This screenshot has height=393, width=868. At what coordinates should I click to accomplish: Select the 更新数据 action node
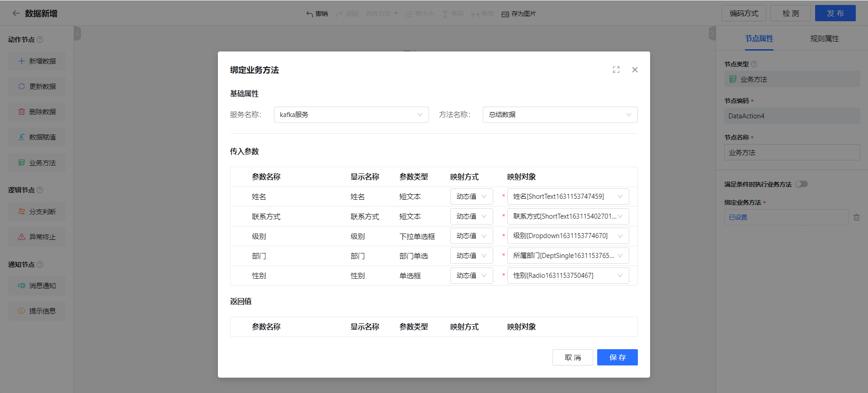point(37,86)
